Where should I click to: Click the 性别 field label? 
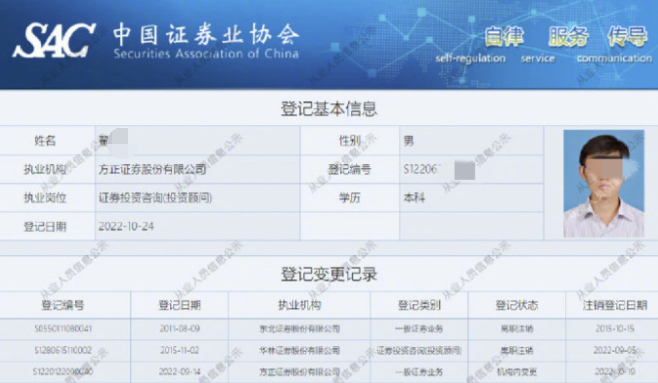pyautogui.click(x=350, y=141)
